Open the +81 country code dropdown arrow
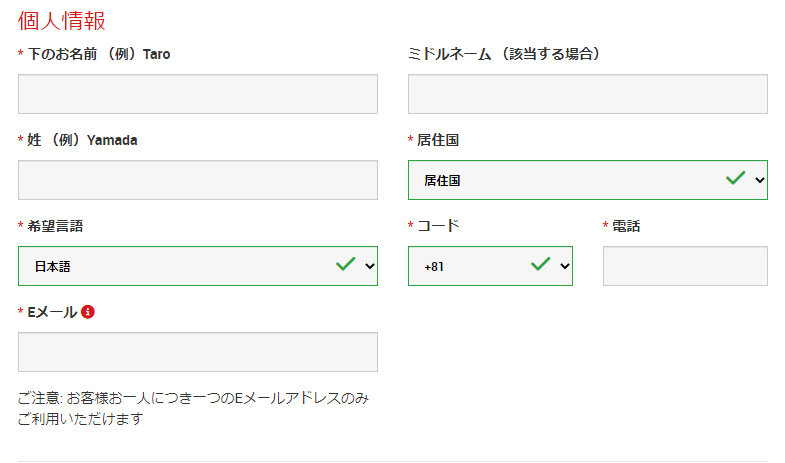785x463 pixels. [564, 266]
